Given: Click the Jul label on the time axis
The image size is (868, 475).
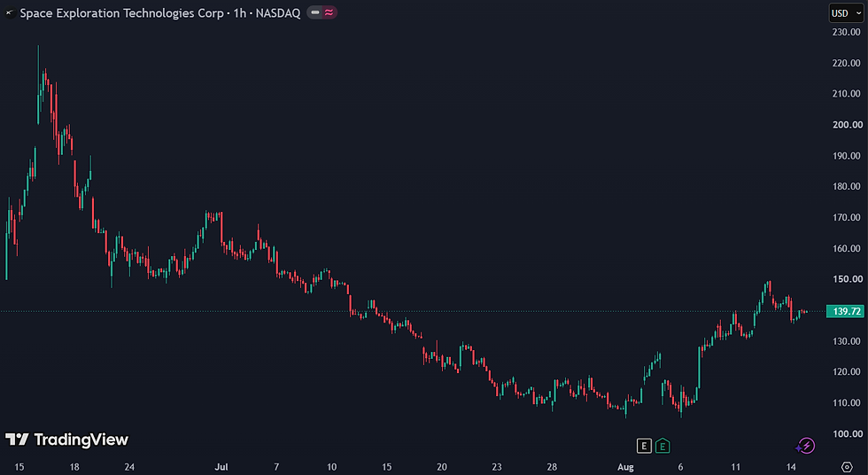Looking at the screenshot, I should pyautogui.click(x=221, y=467).
